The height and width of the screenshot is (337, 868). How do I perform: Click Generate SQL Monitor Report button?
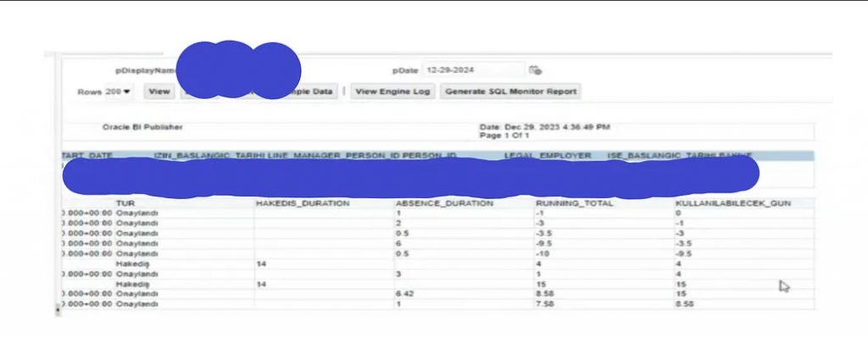[510, 91]
